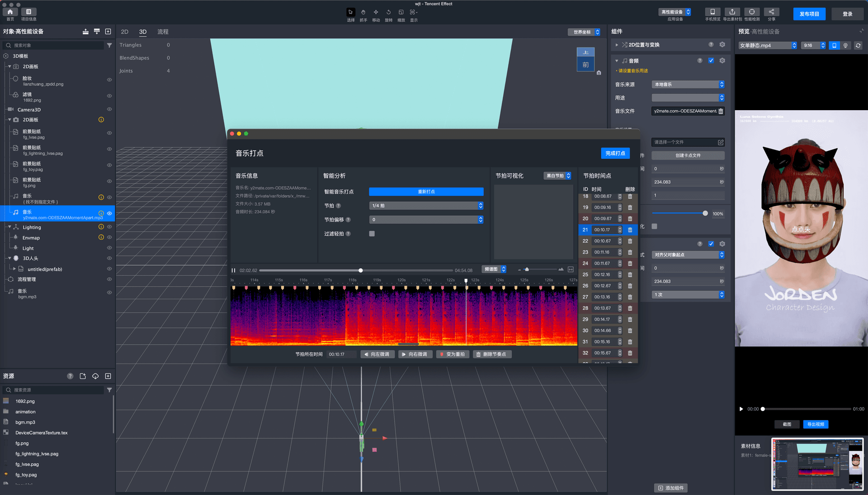Open project info icon in top bar

28,12
